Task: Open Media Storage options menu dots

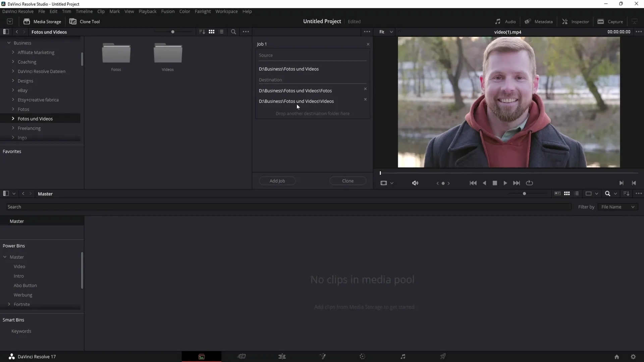Action: click(246, 32)
